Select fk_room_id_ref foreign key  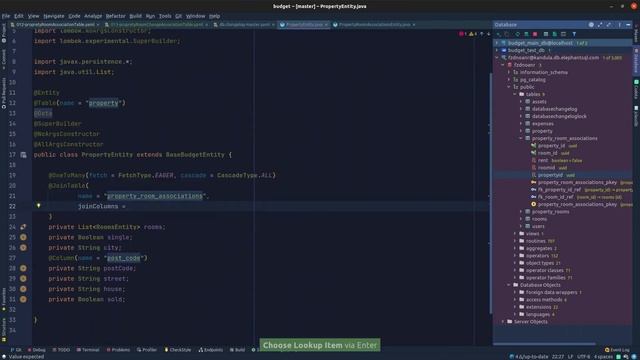click(556, 197)
